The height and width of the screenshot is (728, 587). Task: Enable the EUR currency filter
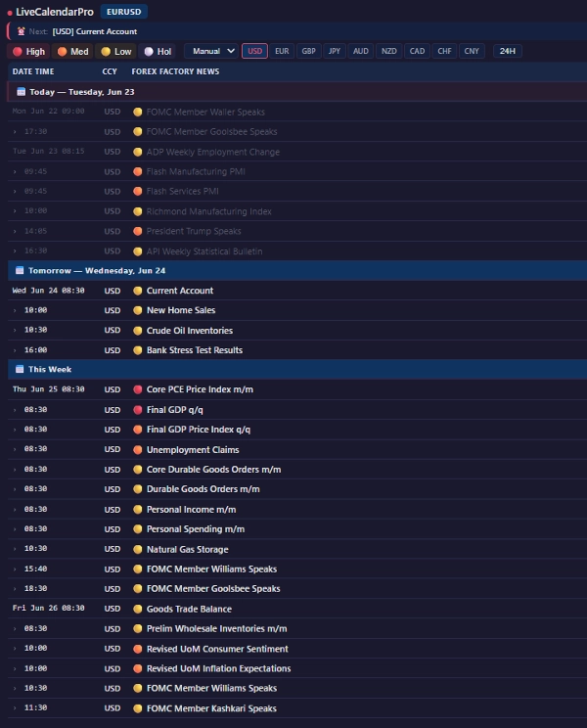[x=282, y=51]
